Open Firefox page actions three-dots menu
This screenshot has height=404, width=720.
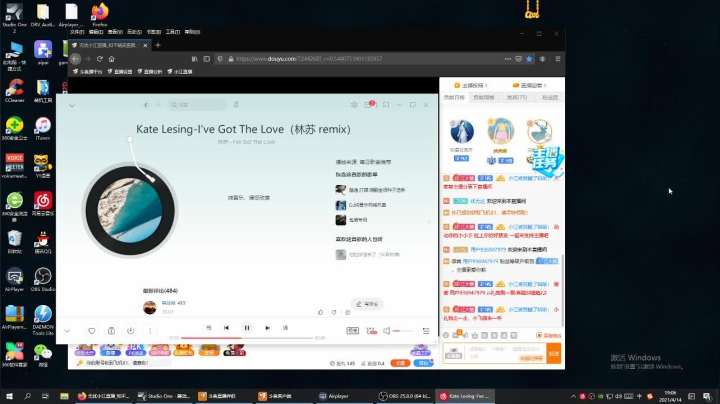pos(507,59)
